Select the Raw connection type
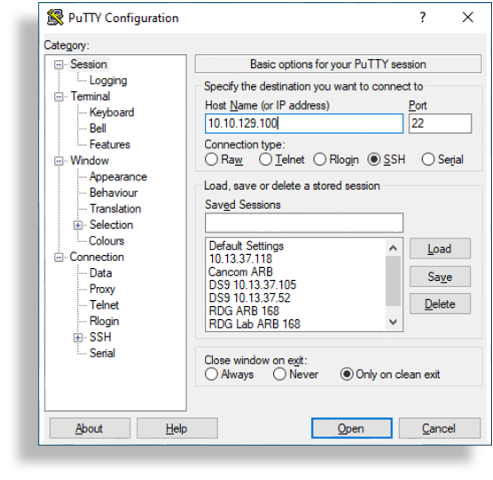Screen dimensions: 493x480 pos(211,159)
